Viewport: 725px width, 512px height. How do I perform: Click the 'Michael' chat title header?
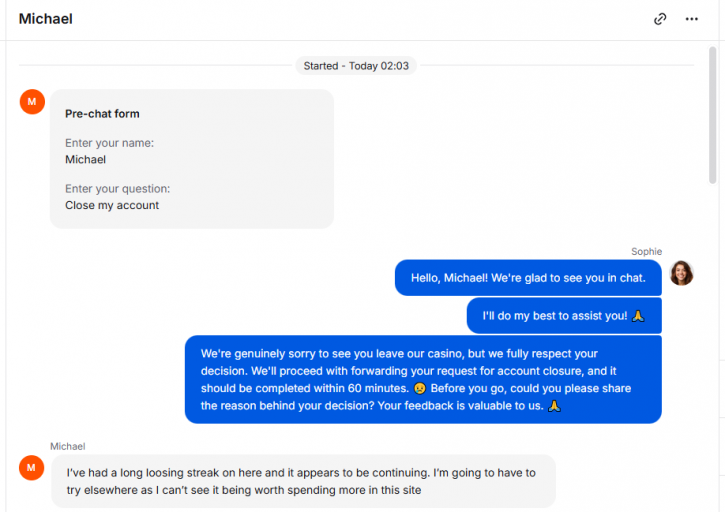tap(46, 19)
